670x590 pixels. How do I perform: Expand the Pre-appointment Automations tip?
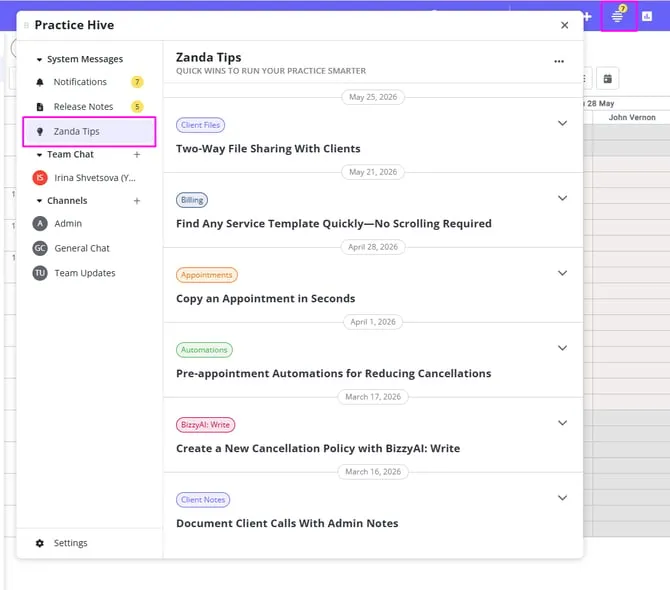coord(562,348)
